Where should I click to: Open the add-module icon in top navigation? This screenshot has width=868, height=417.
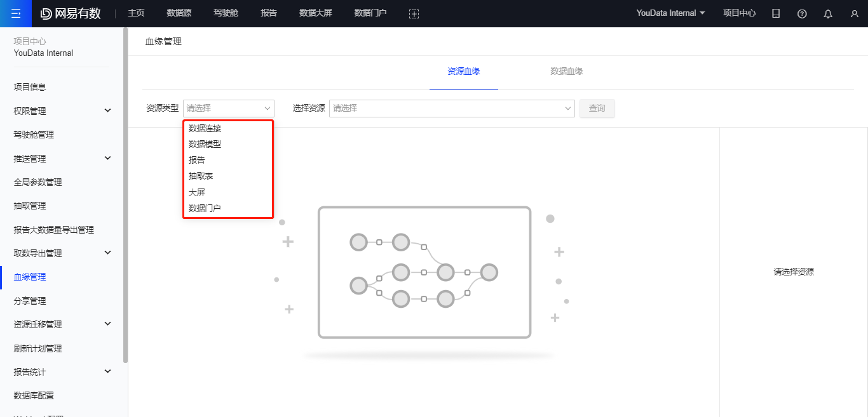(414, 13)
